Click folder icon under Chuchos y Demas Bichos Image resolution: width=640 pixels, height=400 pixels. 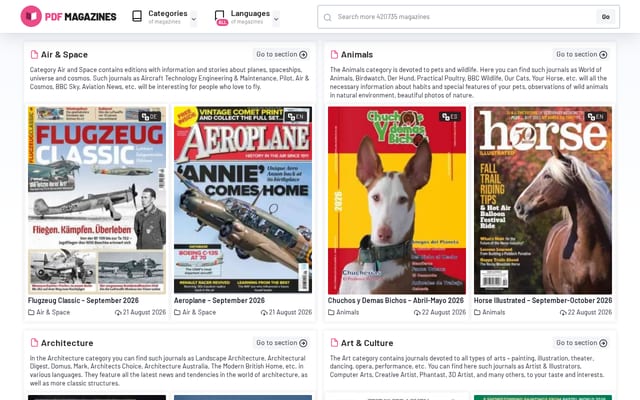coord(331,312)
